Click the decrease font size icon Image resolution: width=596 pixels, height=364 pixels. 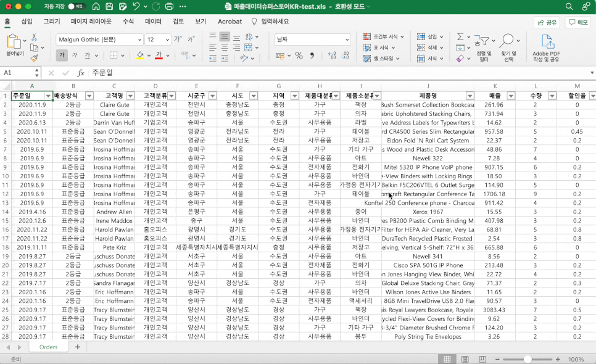191,39
